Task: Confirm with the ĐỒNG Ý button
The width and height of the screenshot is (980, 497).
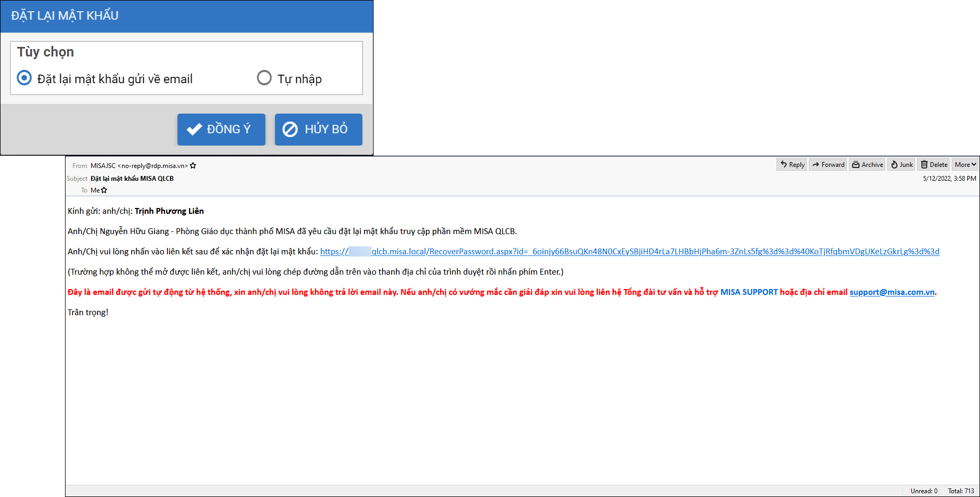Action: [221, 129]
